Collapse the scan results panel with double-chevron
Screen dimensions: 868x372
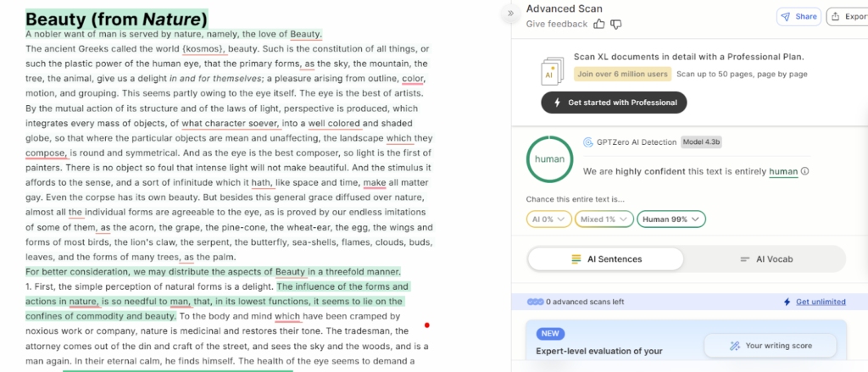(510, 14)
